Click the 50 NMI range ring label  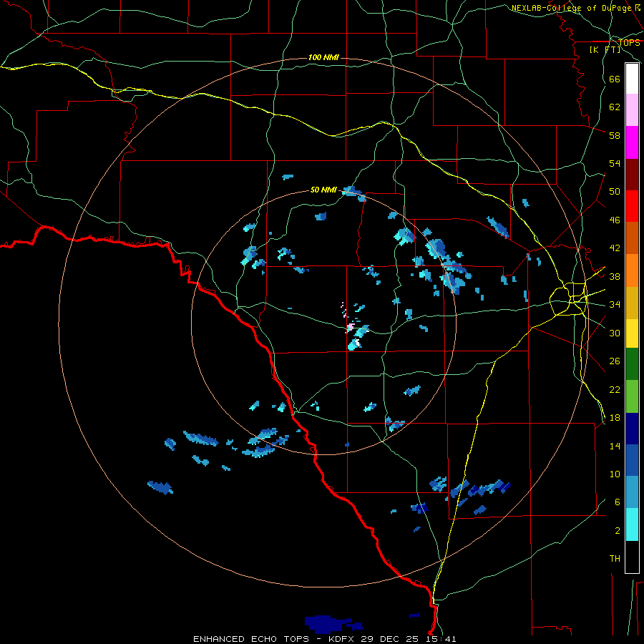click(323, 190)
